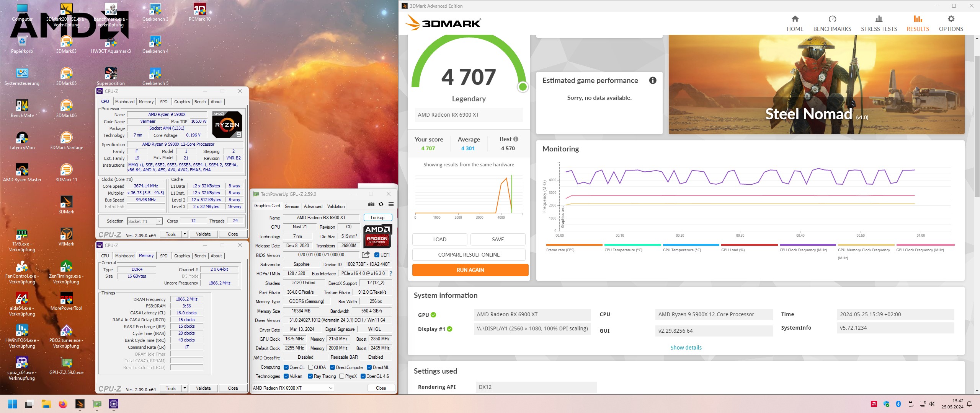Toggle DirectML checkbox in GPU-Z
The width and height of the screenshot is (980, 413).
point(369,367)
